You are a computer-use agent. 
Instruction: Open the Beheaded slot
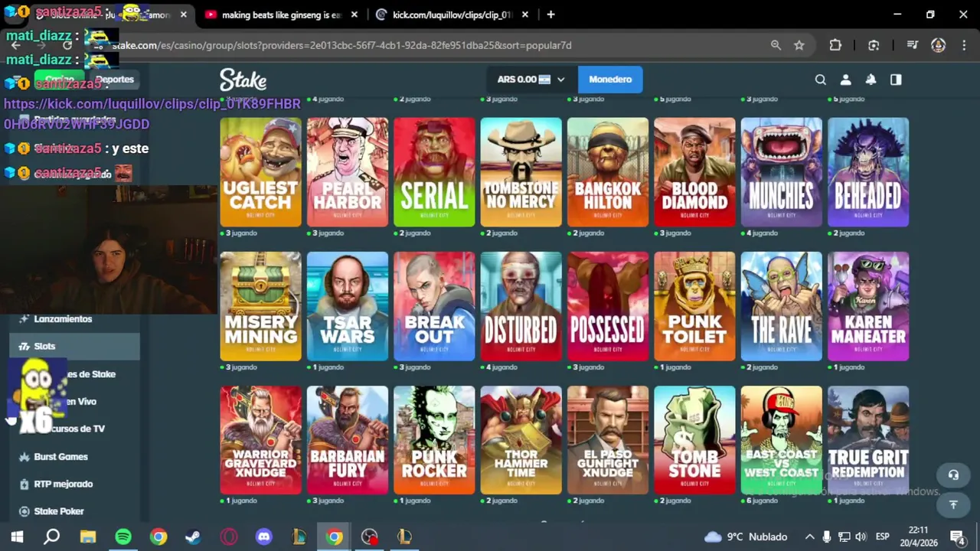click(868, 172)
